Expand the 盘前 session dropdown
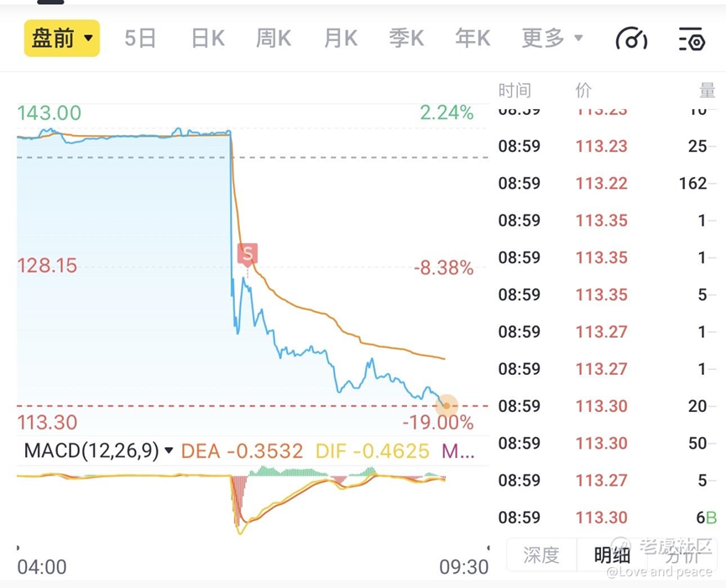The image size is (726, 588). tap(62, 38)
